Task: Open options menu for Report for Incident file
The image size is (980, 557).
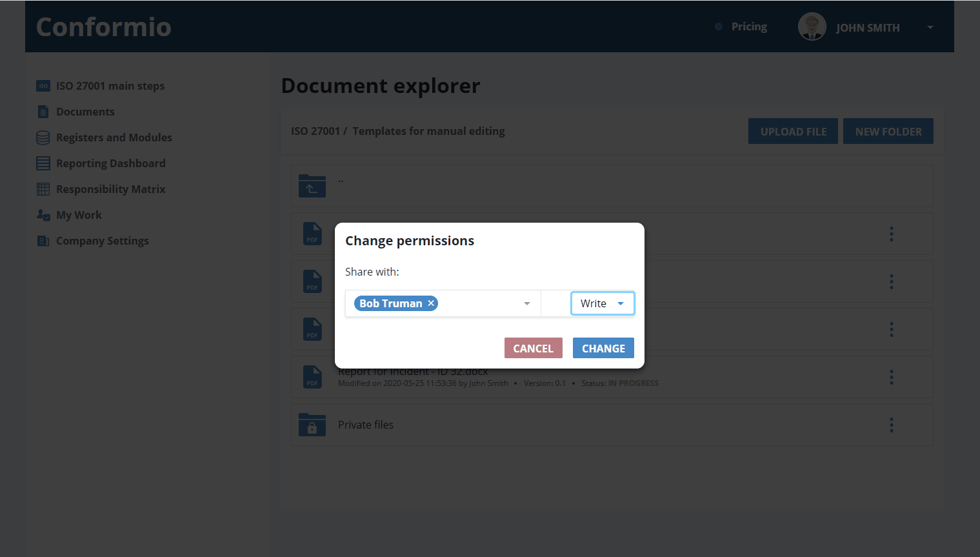Action: [x=892, y=377]
